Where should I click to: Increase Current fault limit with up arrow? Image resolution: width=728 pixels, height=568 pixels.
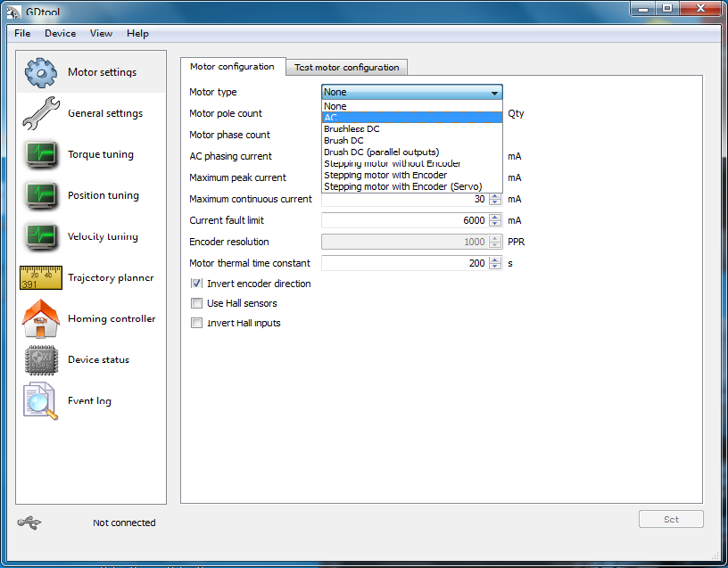[495, 217]
